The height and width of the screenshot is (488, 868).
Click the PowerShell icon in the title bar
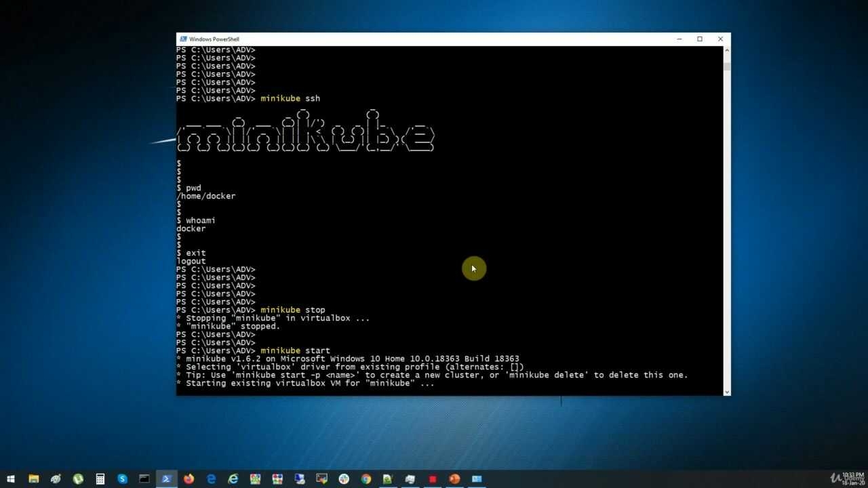click(183, 39)
